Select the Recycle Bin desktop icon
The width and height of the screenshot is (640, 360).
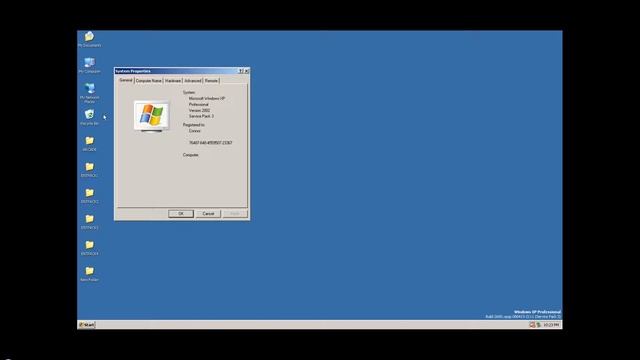tap(89, 117)
